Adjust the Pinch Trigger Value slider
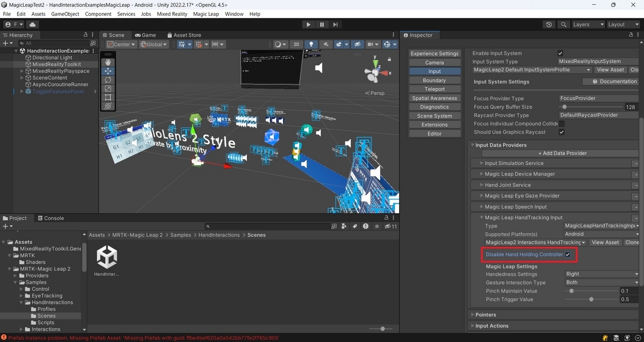 click(590, 300)
